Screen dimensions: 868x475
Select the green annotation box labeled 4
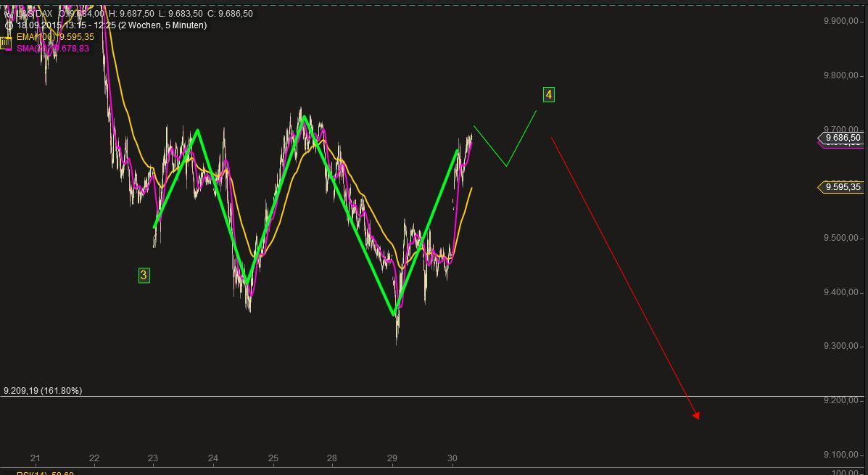(548, 94)
